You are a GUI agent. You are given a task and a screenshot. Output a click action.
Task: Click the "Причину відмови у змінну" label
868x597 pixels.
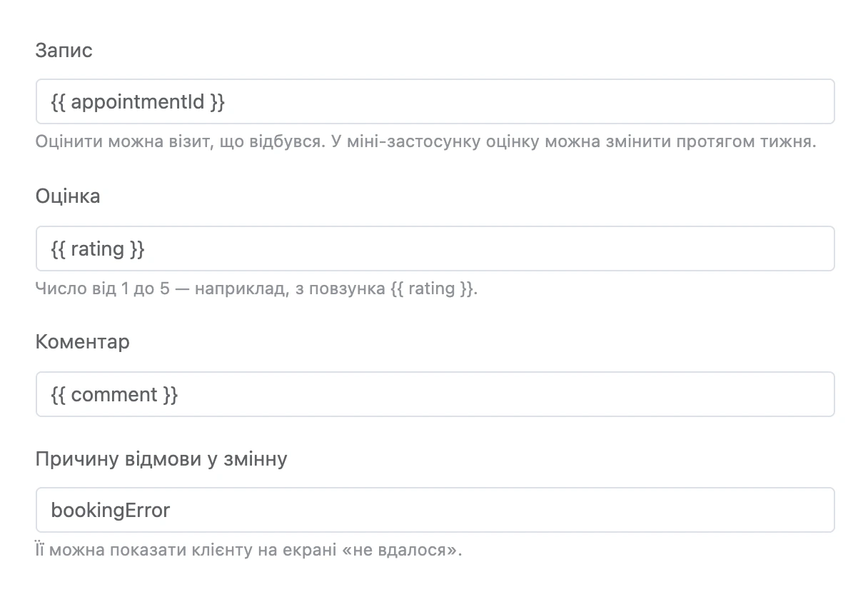pos(161,458)
